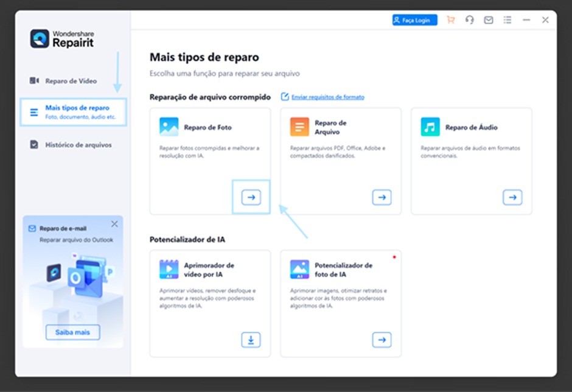Viewport: 572px width, 392px height.
Task: Click the envelope feedback icon
Action: pyautogui.click(x=488, y=20)
